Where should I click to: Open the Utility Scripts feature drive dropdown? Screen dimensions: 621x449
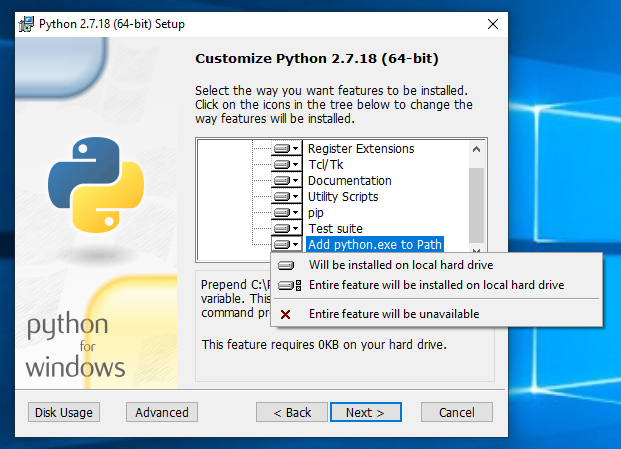(x=287, y=196)
